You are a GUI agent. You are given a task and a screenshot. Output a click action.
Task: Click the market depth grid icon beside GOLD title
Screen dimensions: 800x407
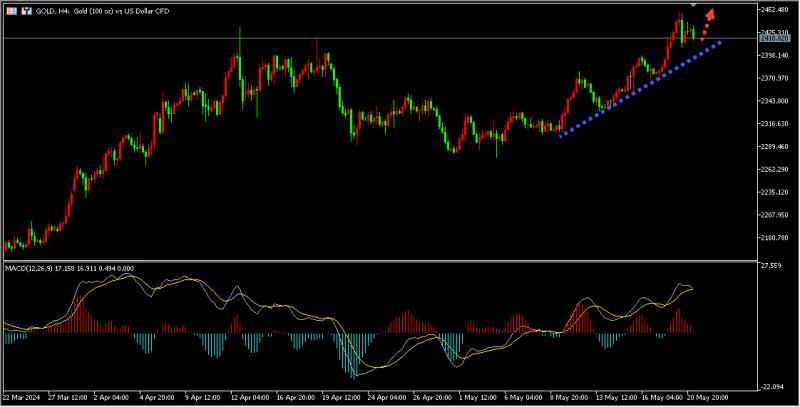11,11
